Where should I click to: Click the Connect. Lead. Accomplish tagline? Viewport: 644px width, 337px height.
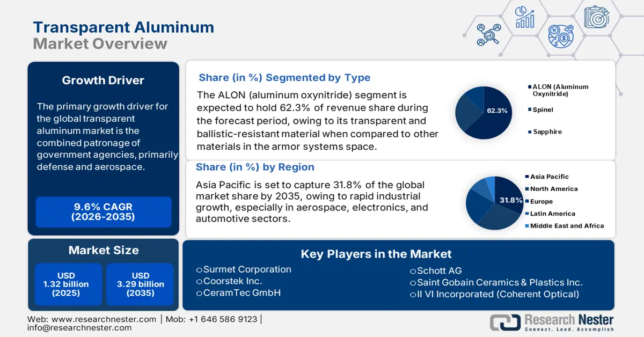[x=569, y=329]
